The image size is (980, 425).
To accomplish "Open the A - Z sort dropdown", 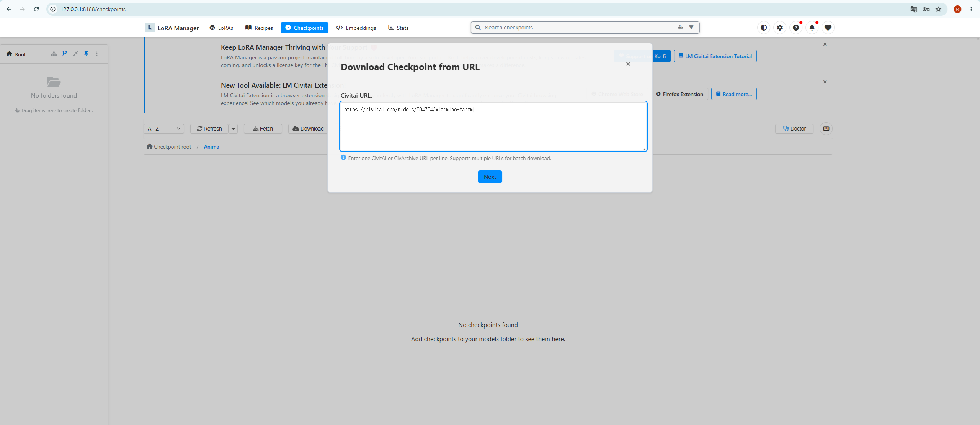I will pyautogui.click(x=164, y=129).
